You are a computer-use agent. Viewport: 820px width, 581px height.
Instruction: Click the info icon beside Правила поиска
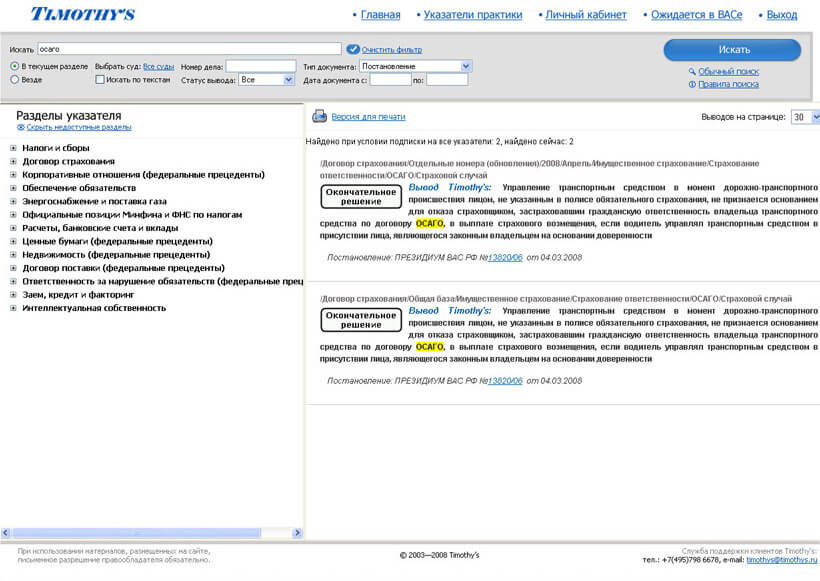click(x=692, y=84)
